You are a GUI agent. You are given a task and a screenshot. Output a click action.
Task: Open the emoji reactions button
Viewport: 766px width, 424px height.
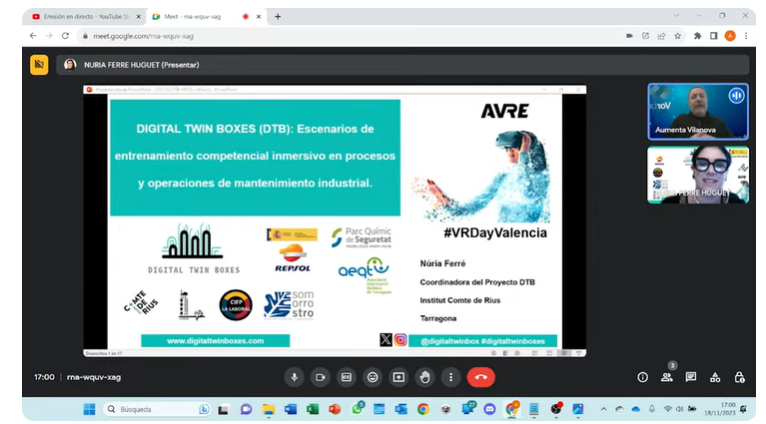[x=373, y=377]
